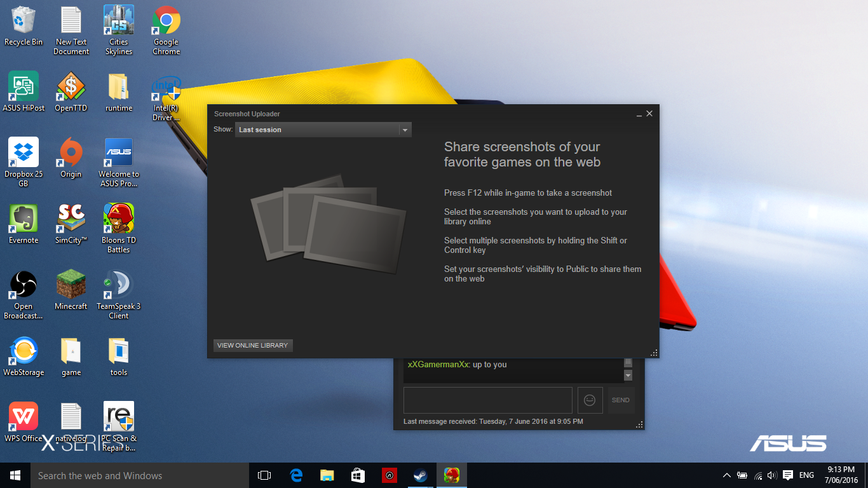This screenshot has width=868, height=488.
Task: Close the Screenshot Uploader window
Action: pyautogui.click(x=649, y=114)
